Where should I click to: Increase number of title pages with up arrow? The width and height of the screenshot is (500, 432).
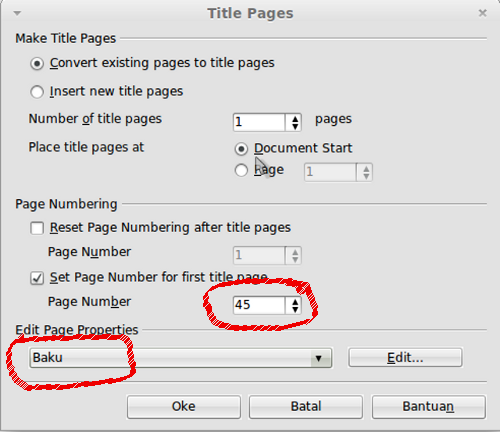tap(295, 119)
